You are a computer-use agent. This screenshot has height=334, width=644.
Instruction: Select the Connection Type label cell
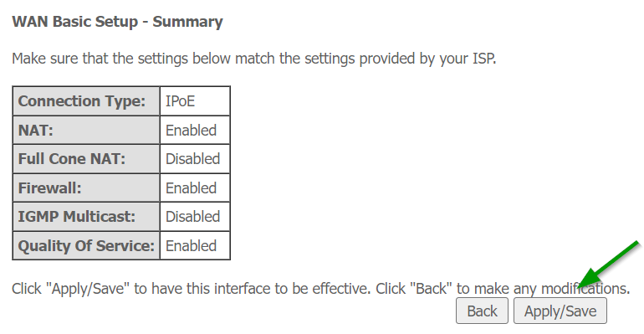[x=86, y=101]
